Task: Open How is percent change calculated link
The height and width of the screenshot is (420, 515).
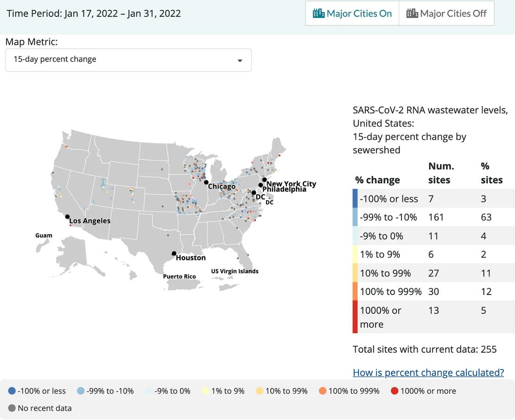Action: (x=428, y=372)
